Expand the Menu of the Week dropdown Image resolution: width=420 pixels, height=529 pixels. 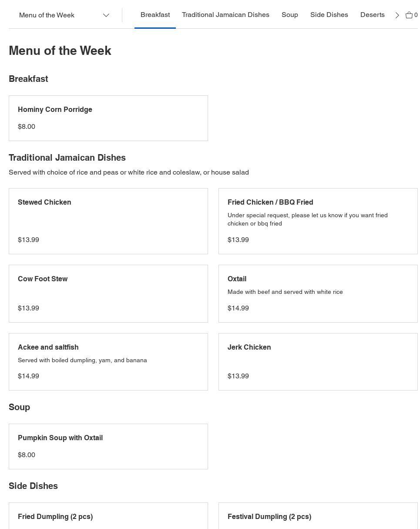tap(64, 15)
